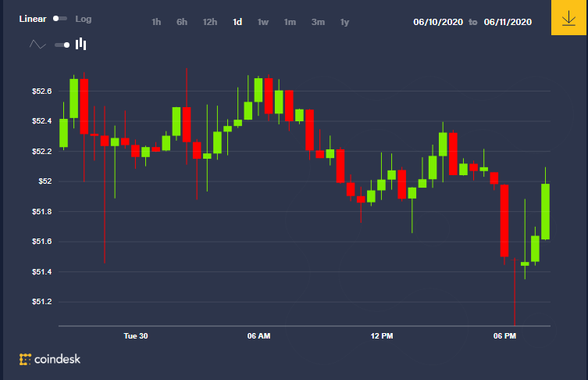Click the large red candle before 06 PM
Screen dimensions: 588x380
pyautogui.click(x=504, y=220)
